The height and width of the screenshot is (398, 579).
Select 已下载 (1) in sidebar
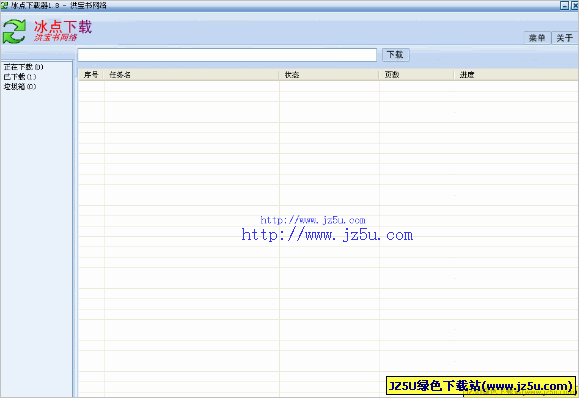pyautogui.click(x=20, y=77)
